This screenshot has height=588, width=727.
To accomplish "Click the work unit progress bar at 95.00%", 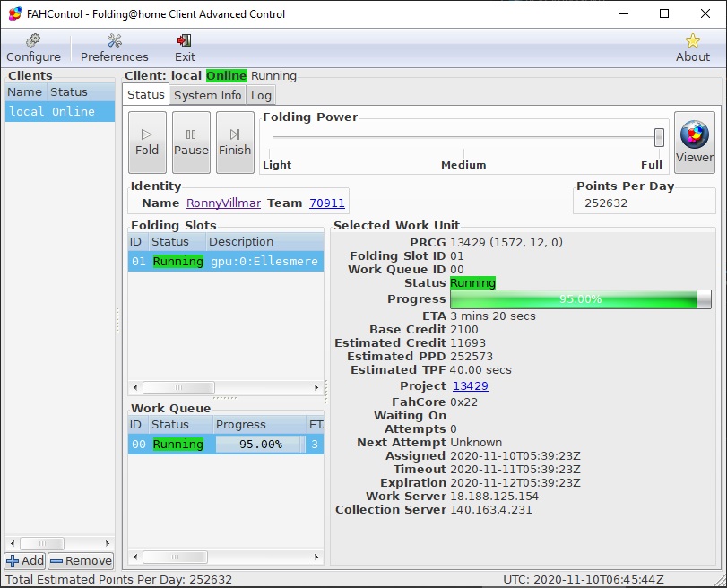I will 581,299.
